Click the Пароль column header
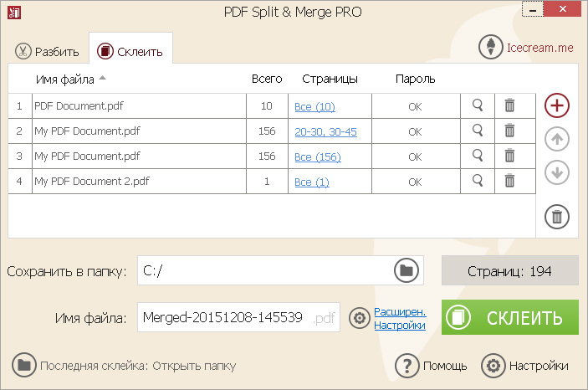588x390 pixels. pos(415,79)
